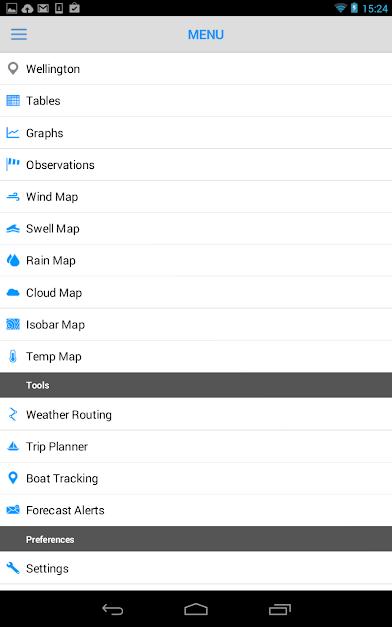Open the Wind Map icon
The height and width of the screenshot is (627, 392).
(x=13, y=197)
